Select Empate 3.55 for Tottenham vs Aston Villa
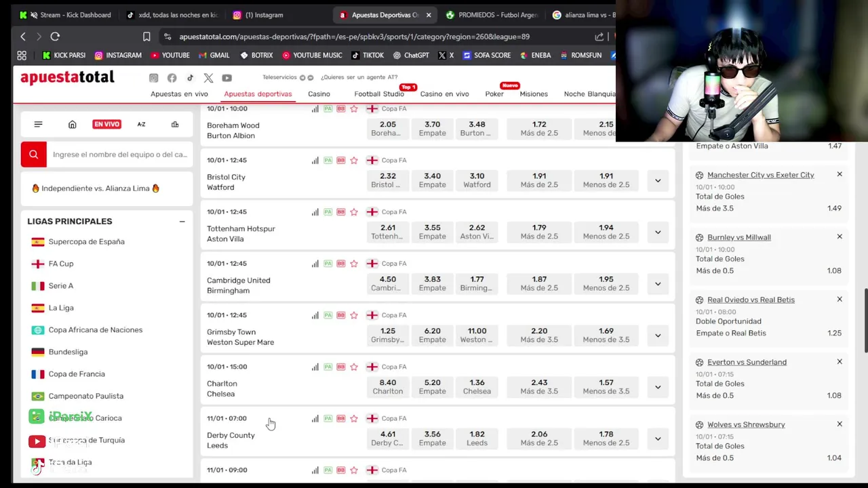The height and width of the screenshot is (488, 868). (432, 232)
